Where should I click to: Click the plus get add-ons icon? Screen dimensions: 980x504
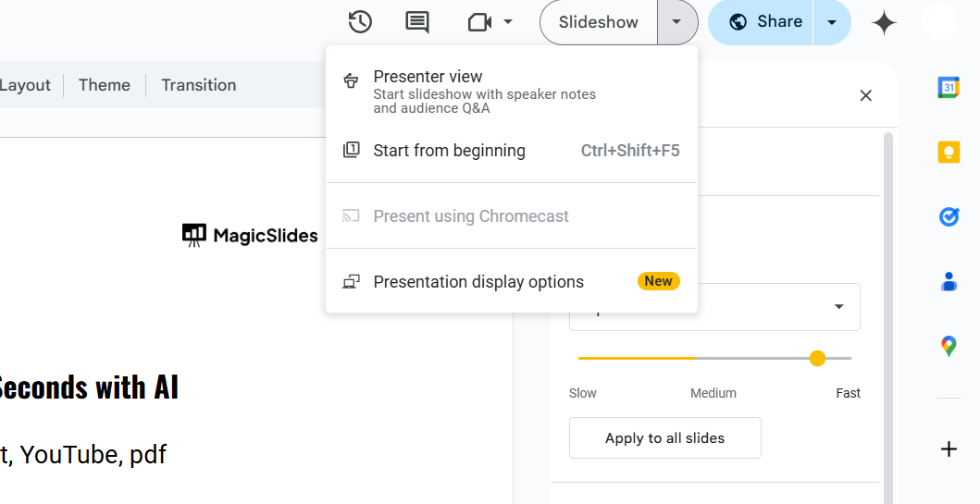[x=949, y=449]
